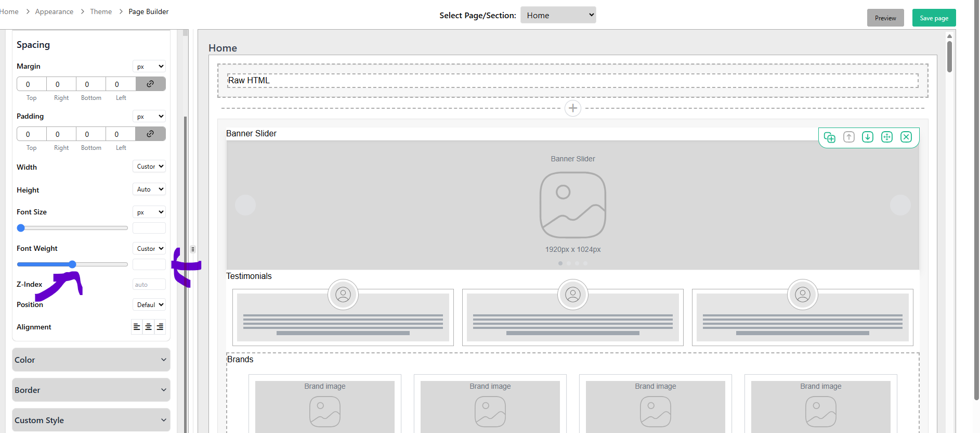Expand the Color panel
Viewport: 980px width, 433px height.
91,360
